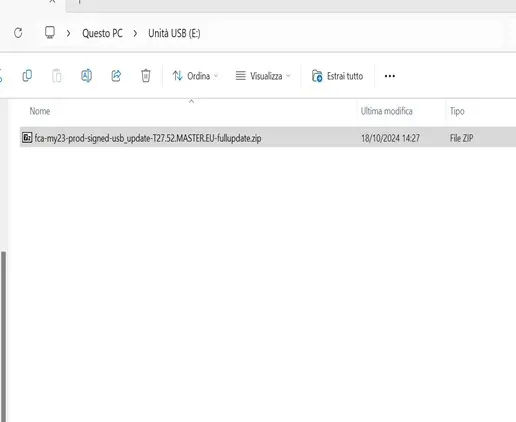The width and height of the screenshot is (516, 422).
Task: Click the refresh icon beside the address bar
Action: click(x=18, y=33)
